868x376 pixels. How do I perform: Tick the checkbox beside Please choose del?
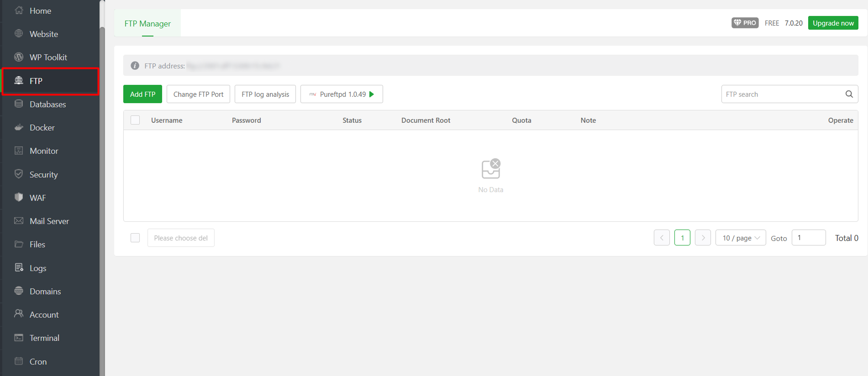(135, 238)
